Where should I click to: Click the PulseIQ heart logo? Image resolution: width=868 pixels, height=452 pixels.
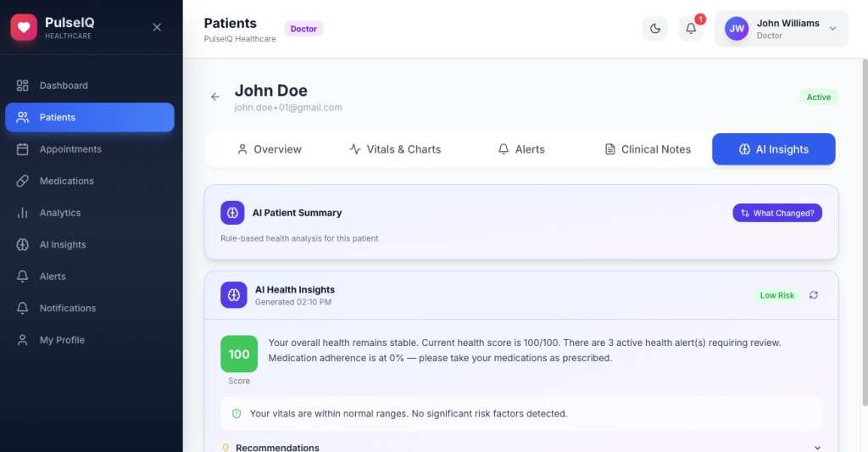24,28
